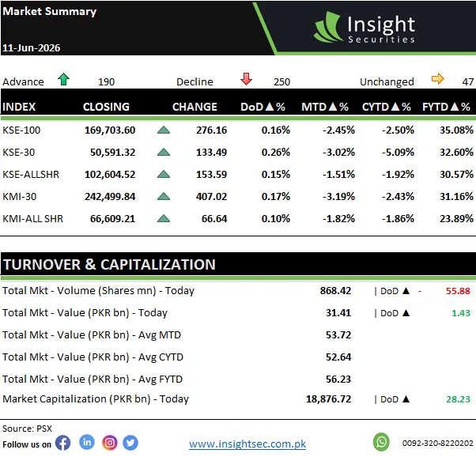The height and width of the screenshot is (457, 476).
Task: Click the Insight Securities logo
Action: pos(365,28)
